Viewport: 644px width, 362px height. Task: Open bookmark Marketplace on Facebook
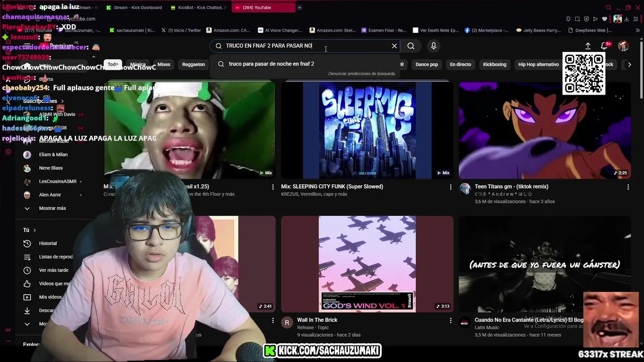[487, 30]
